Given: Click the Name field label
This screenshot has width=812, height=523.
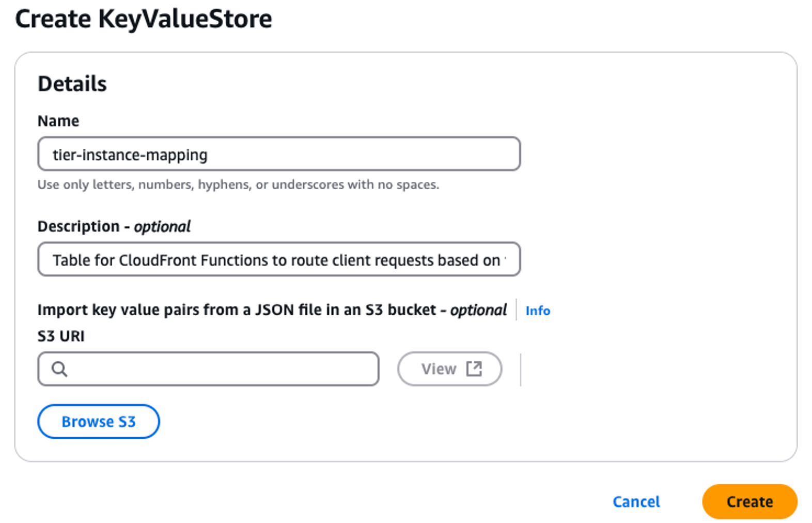Looking at the screenshot, I should click(58, 120).
